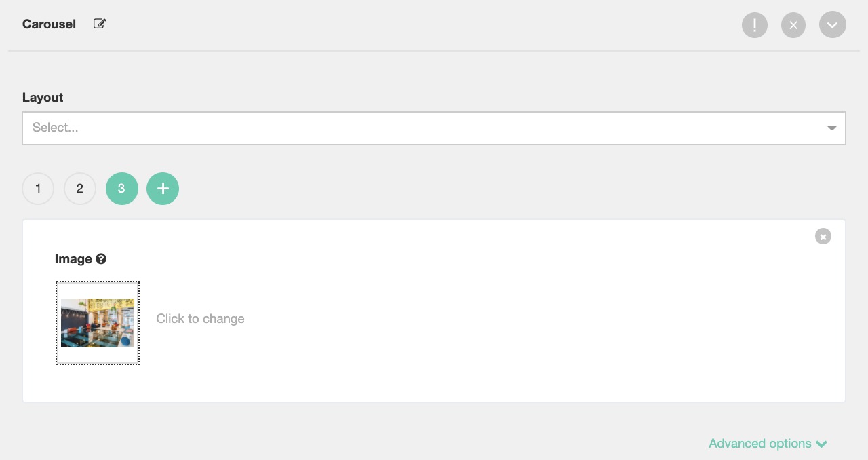Open the Advanced options link
Viewport: 868px width, 460px height.
tap(759, 444)
